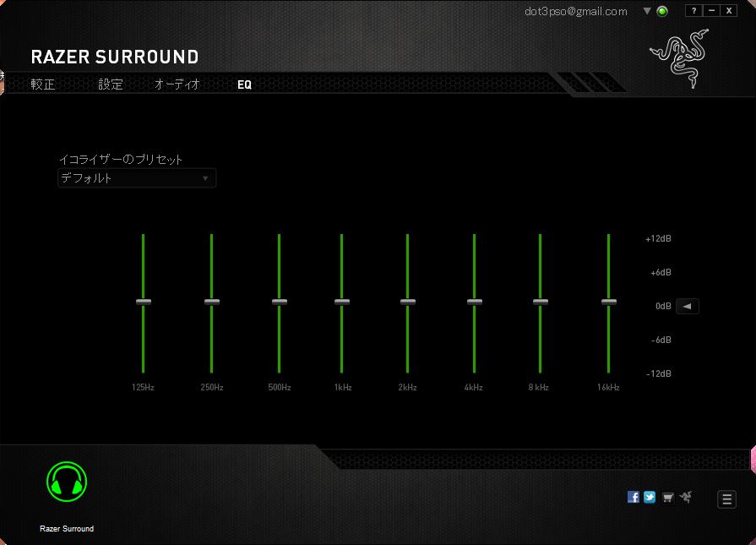Click the +12dB scale label
This screenshot has width=756, height=545.
pyautogui.click(x=658, y=239)
